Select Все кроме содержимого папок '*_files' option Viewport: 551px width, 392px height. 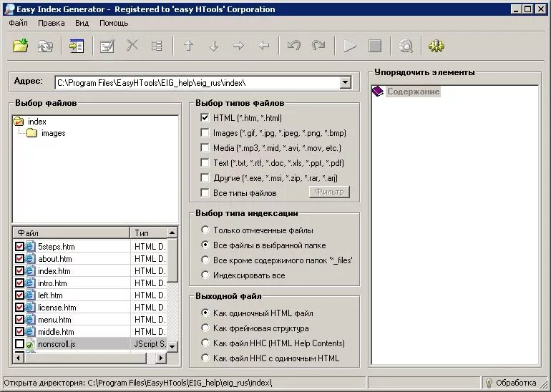(205, 260)
